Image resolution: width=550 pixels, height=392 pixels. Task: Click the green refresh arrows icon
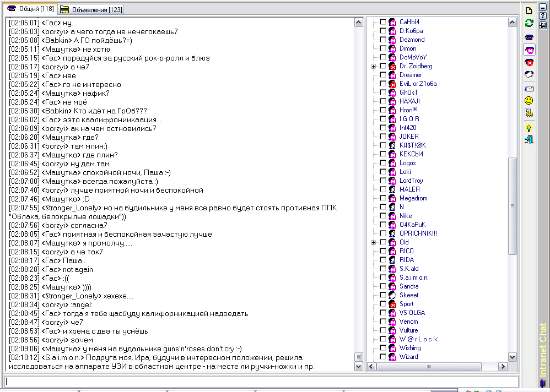[x=529, y=23]
